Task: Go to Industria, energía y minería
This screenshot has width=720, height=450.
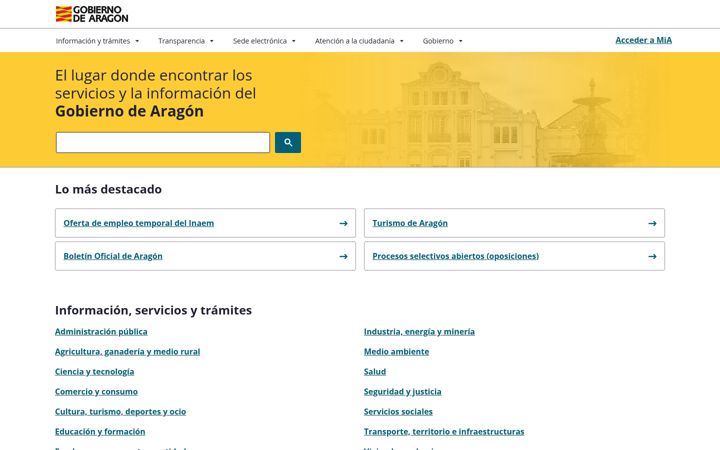Action: point(419,332)
